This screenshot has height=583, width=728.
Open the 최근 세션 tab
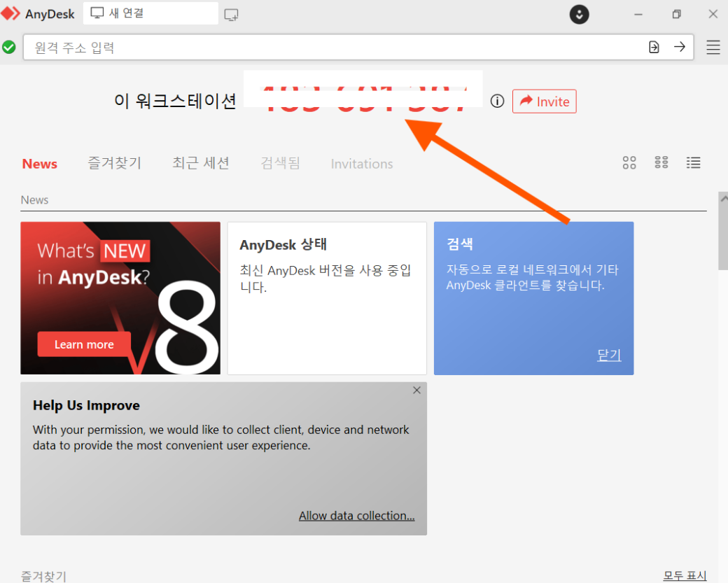coord(201,163)
